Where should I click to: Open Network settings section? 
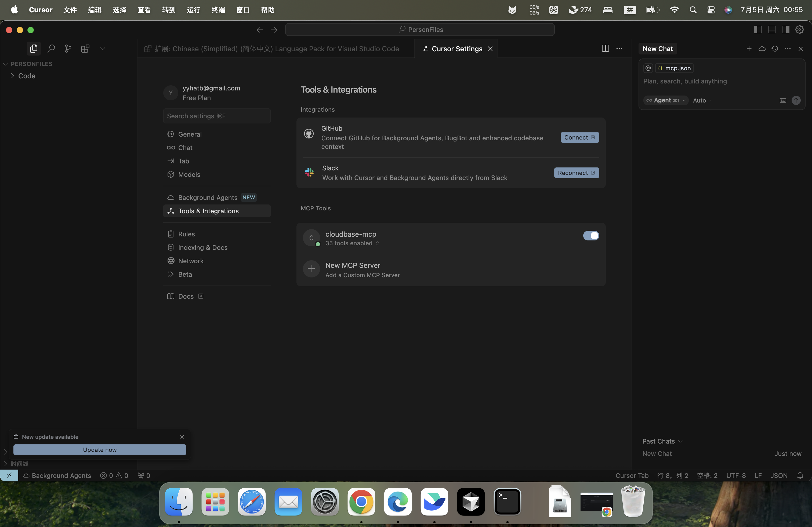217,261
